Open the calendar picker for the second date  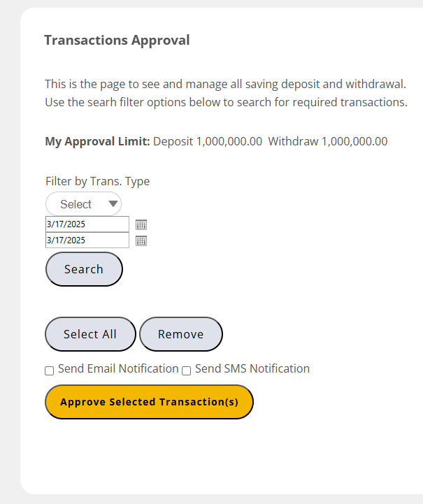(x=141, y=240)
